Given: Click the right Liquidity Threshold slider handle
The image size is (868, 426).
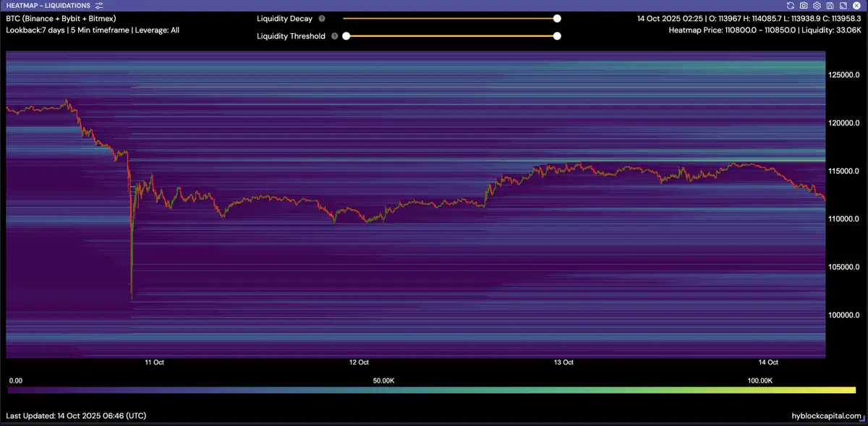Looking at the screenshot, I should point(557,35).
